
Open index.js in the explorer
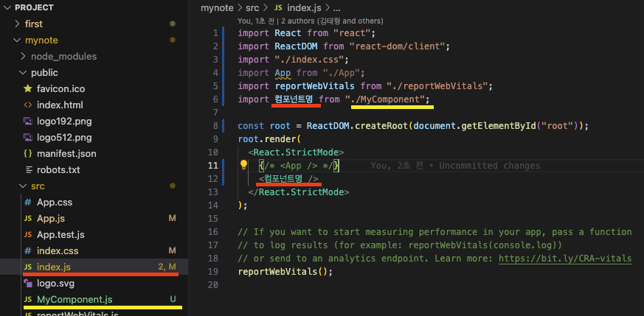53,267
